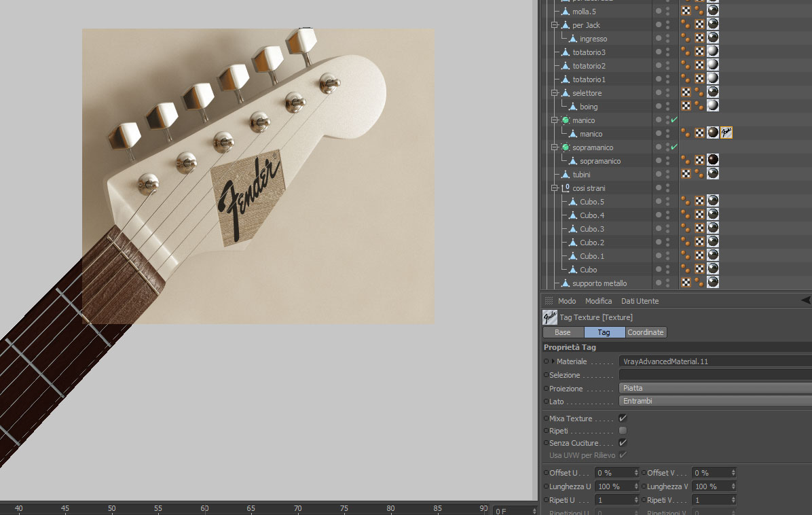Viewport: 812px width, 515px height.
Task: Open the Lato dropdown showing Entrambi
Action: [715, 401]
